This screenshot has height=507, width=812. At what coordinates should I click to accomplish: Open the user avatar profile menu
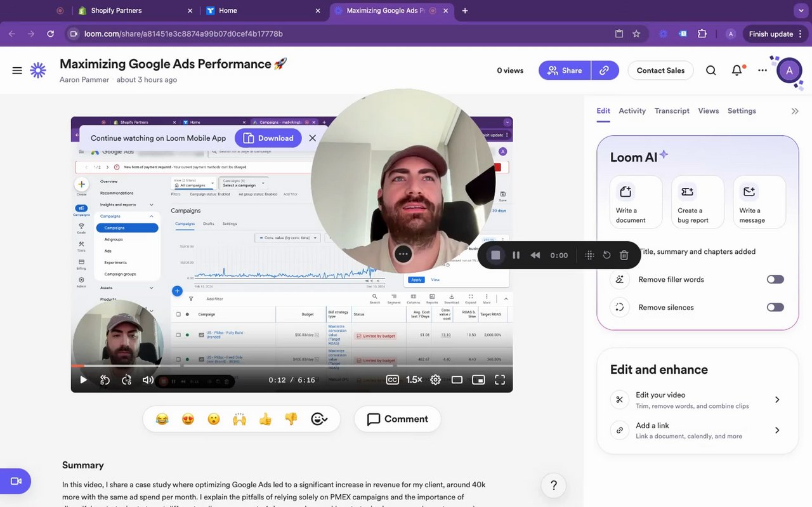789,70
